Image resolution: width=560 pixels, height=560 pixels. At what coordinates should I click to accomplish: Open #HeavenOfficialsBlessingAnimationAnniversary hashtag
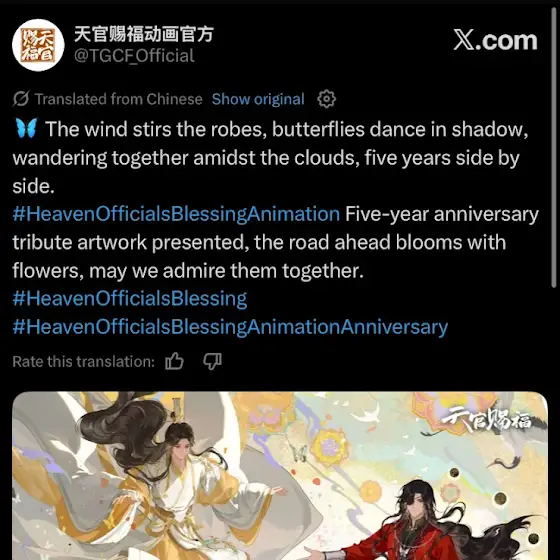coord(230,327)
